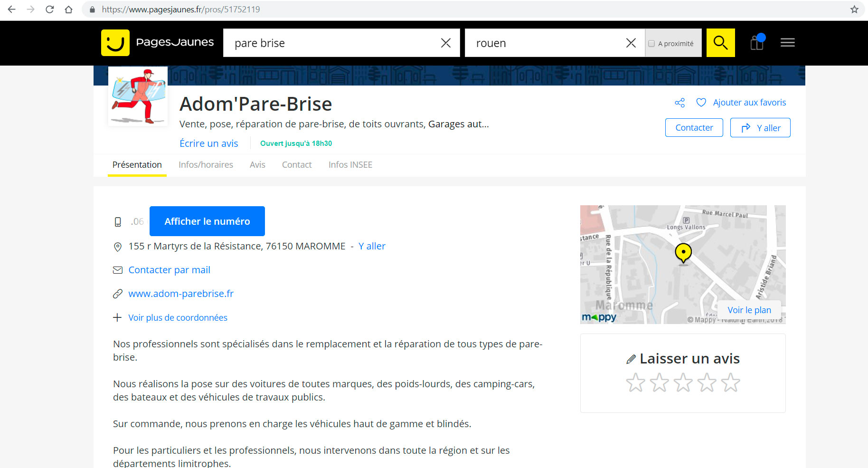Viewport: 868px width, 468px height.
Task: Click the envelope mail icon
Action: [118, 270]
